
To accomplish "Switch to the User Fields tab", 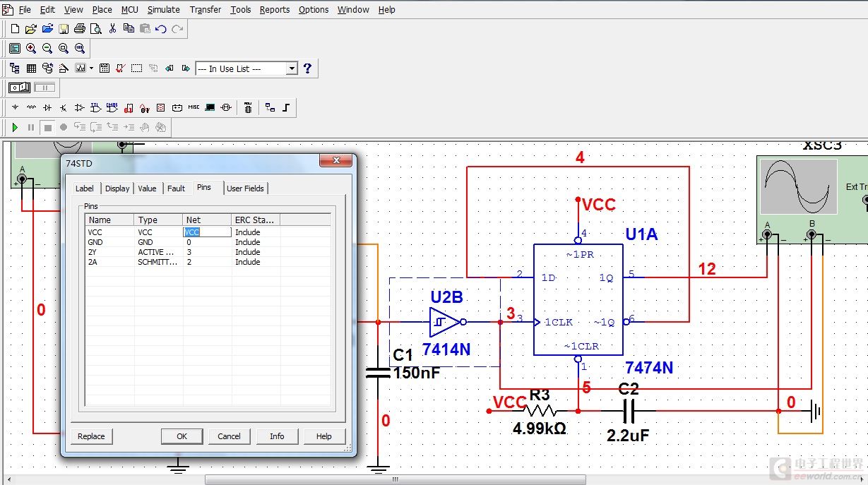I will [246, 188].
